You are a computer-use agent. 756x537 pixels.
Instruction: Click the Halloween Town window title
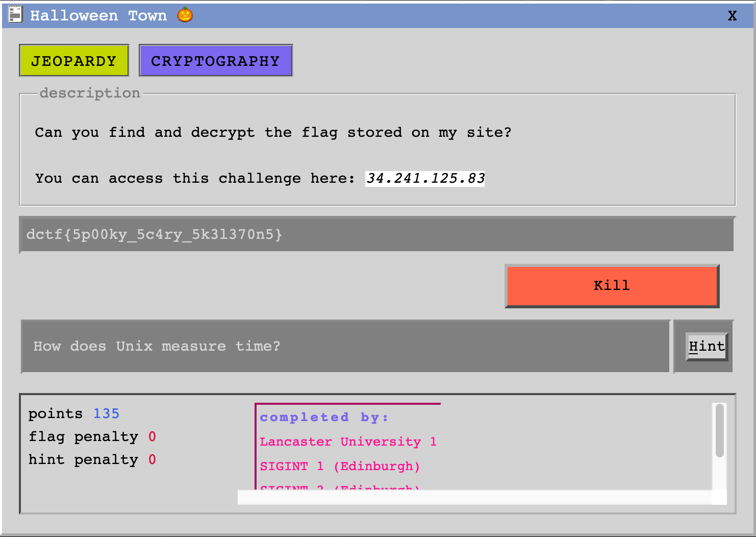(x=98, y=15)
